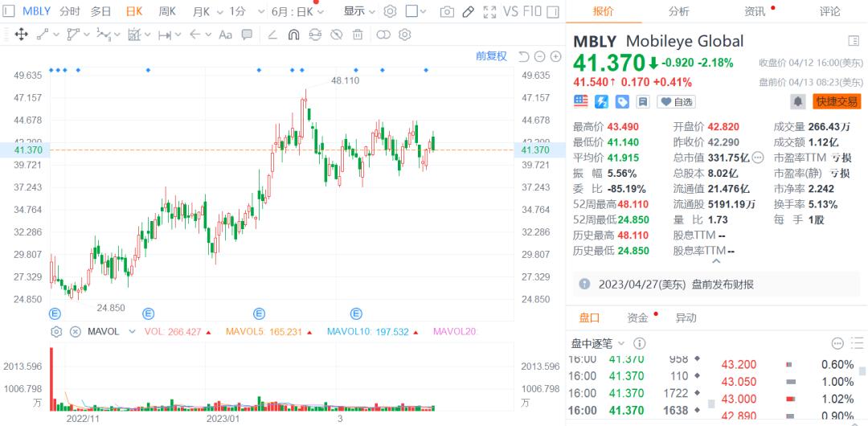
Task: Set a price alert with bell icon
Action: coord(798,101)
